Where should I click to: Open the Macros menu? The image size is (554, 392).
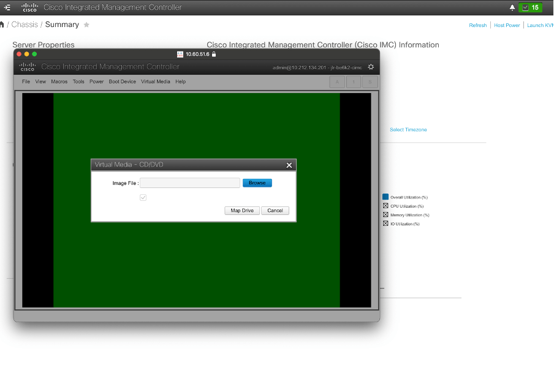point(59,81)
